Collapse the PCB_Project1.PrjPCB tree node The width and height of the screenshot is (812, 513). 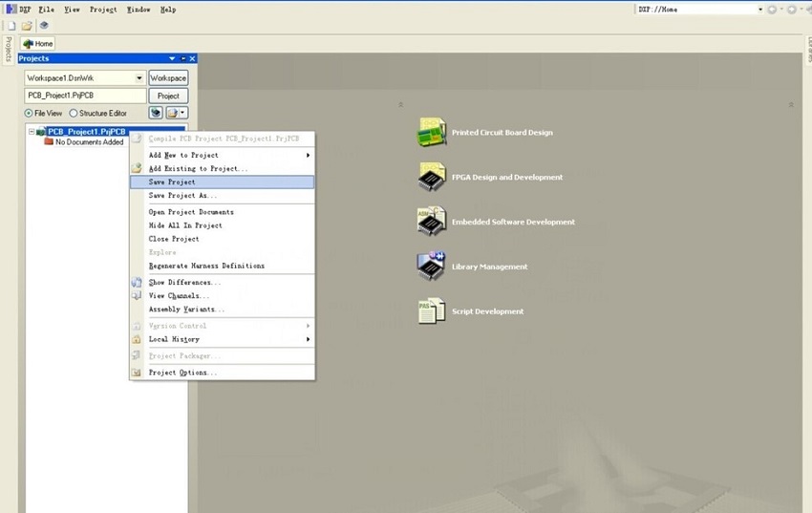point(32,132)
